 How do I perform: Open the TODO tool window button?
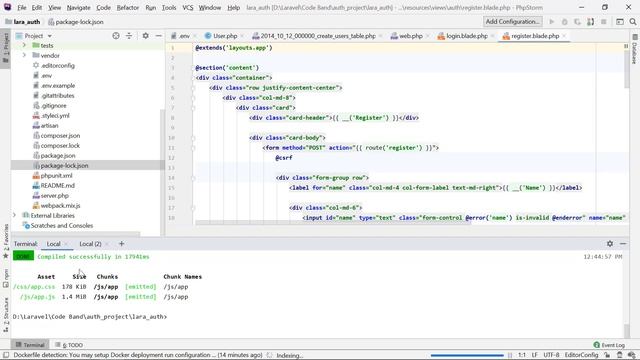pos(69,345)
